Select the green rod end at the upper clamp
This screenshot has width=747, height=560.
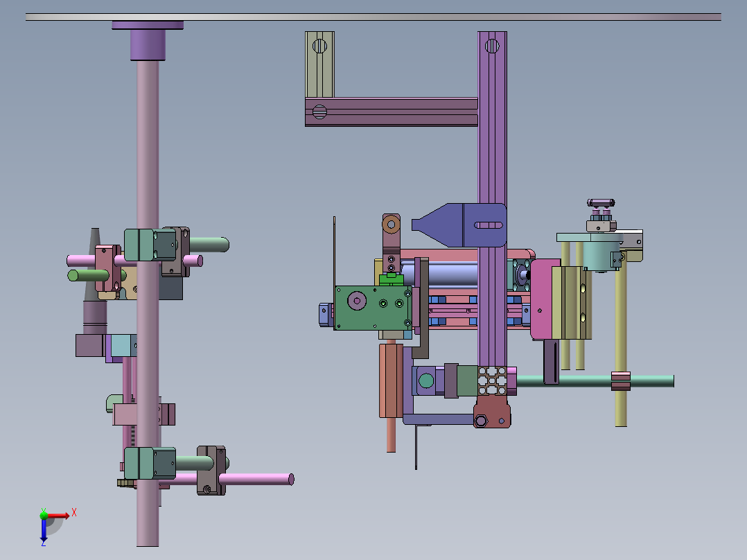pos(209,245)
